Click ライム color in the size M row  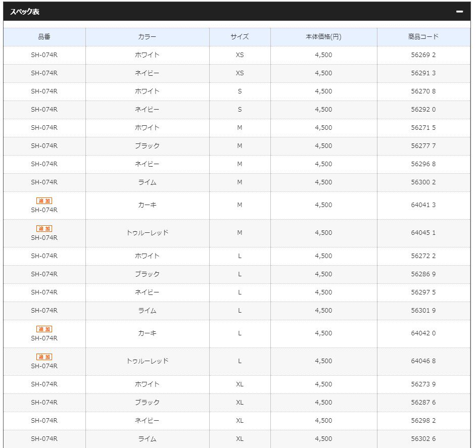(147, 182)
